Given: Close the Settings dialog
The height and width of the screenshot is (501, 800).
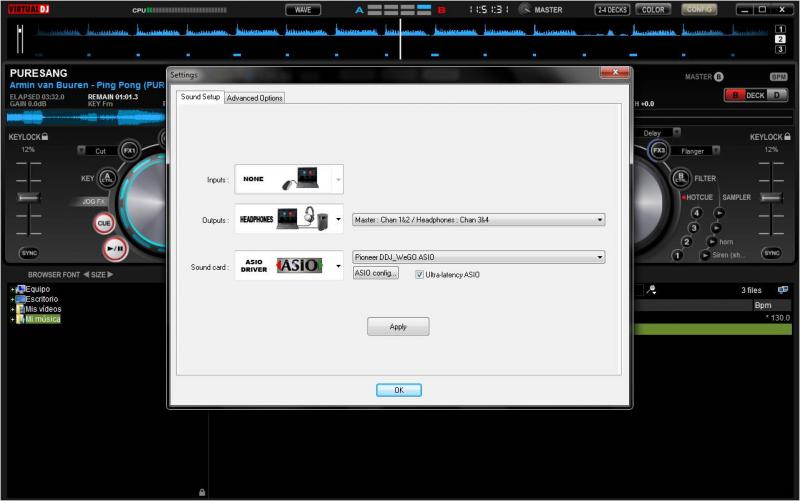Looking at the screenshot, I should pyautogui.click(x=615, y=73).
